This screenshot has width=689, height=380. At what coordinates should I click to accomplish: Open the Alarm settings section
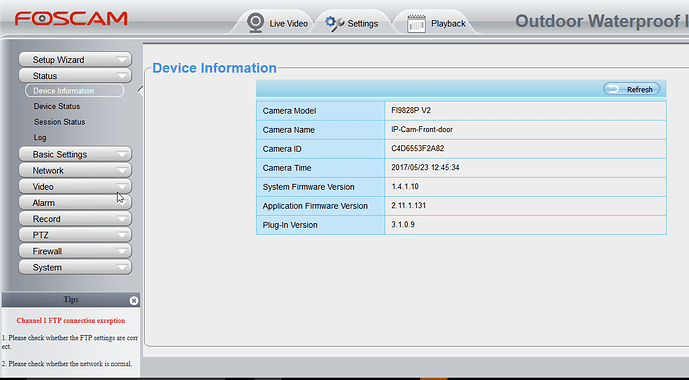(75, 203)
